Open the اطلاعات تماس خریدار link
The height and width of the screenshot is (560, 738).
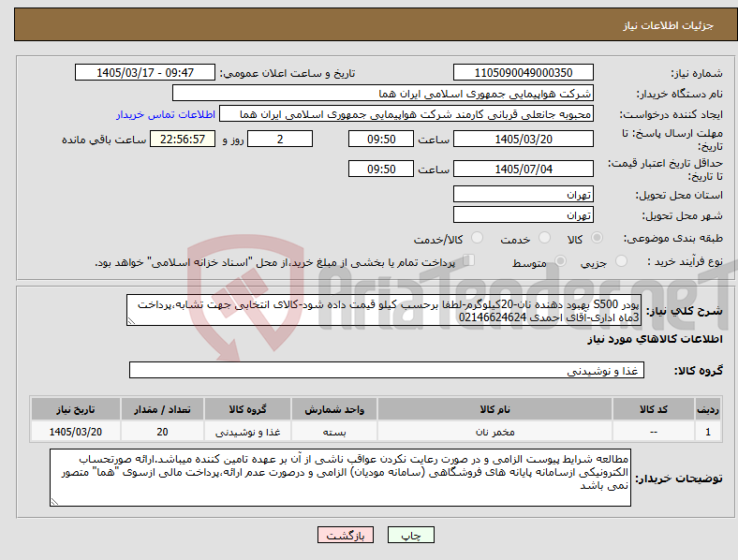tap(166, 114)
